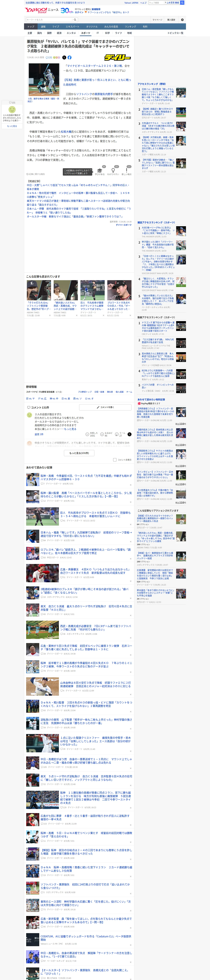Image resolution: width=210 pixels, height=980 pixels.
Task: Share the top comment on X
Action: (x=130, y=434)
